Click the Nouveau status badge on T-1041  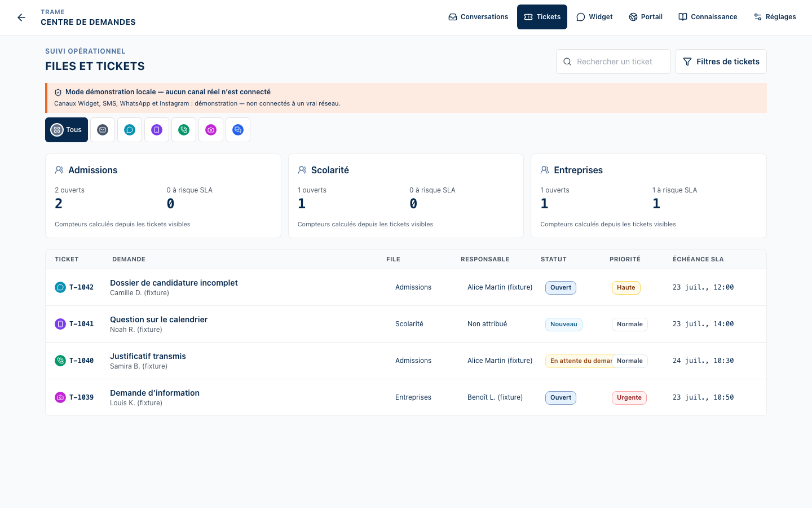tap(564, 324)
